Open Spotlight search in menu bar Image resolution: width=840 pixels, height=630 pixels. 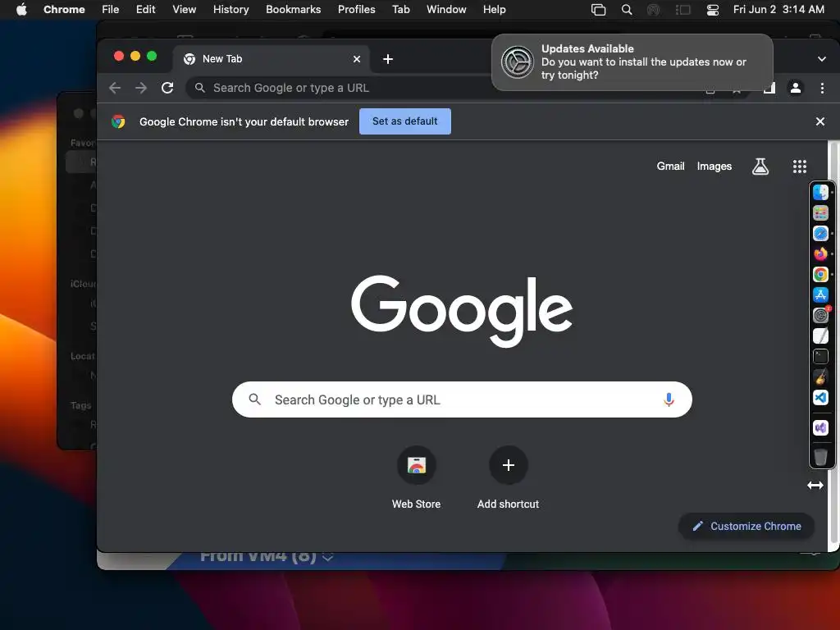(x=626, y=10)
